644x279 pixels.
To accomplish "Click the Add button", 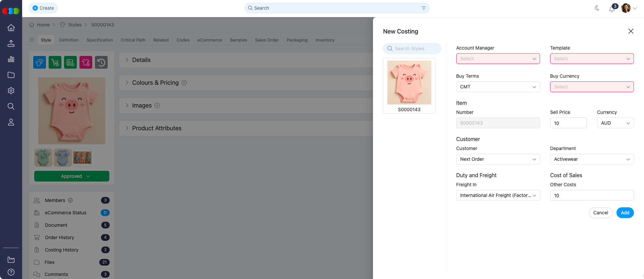I will [x=625, y=213].
